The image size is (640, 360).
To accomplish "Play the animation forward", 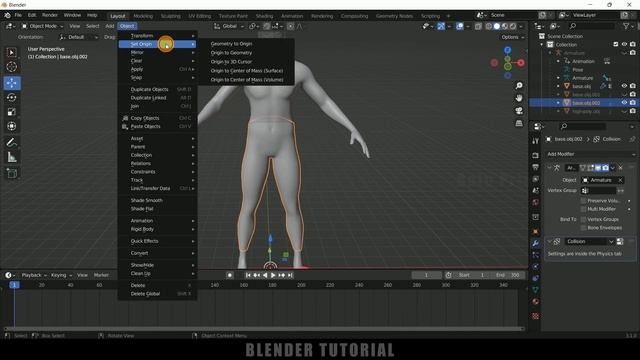I will pyautogui.click(x=273, y=275).
